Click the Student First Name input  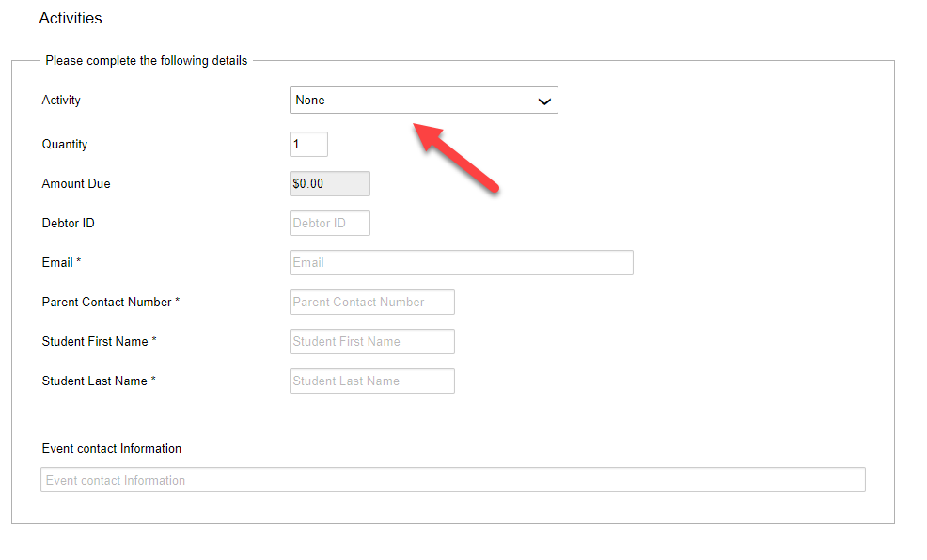372,341
